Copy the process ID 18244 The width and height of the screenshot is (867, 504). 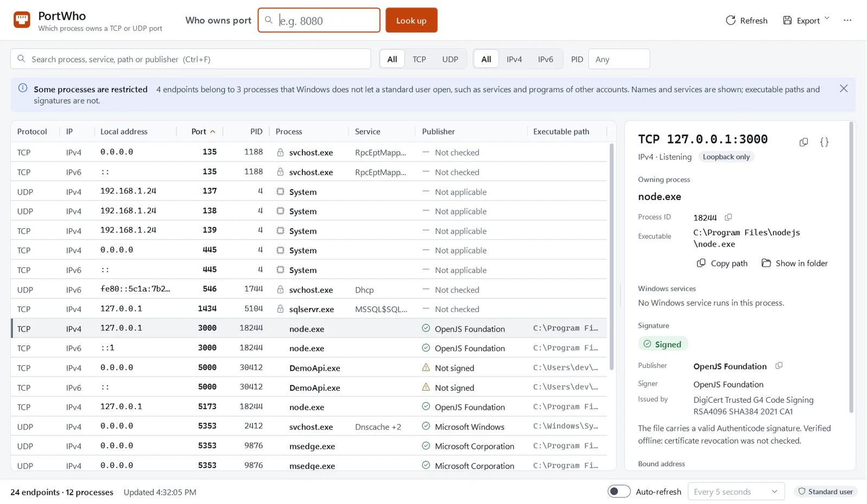pyautogui.click(x=728, y=217)
